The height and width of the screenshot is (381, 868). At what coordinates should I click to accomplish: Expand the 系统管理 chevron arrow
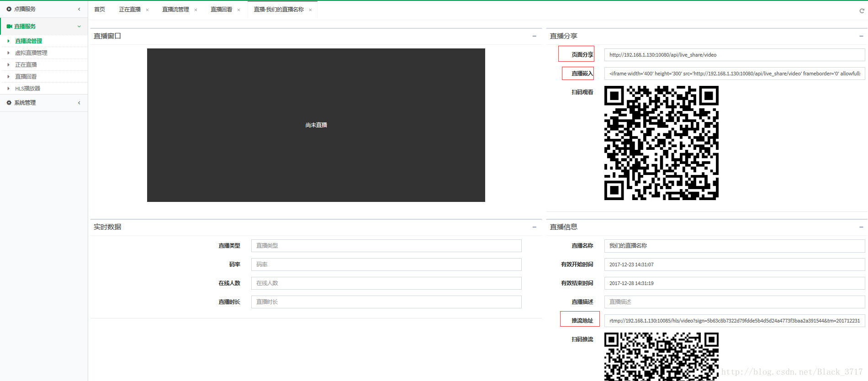pos(79,103)
